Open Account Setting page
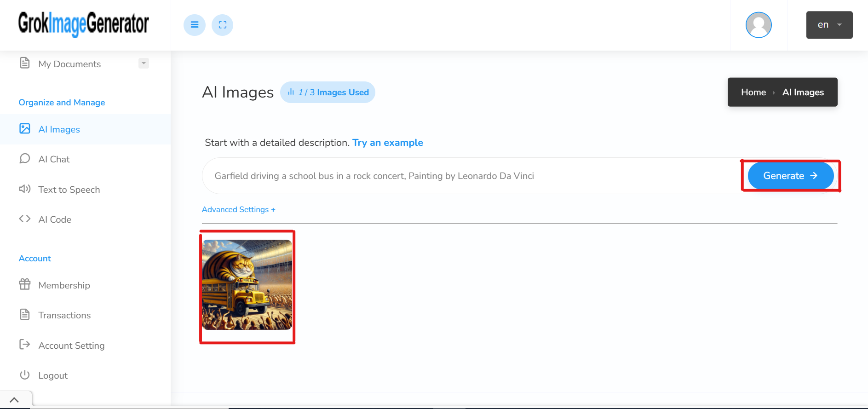 tap(72, 346)
